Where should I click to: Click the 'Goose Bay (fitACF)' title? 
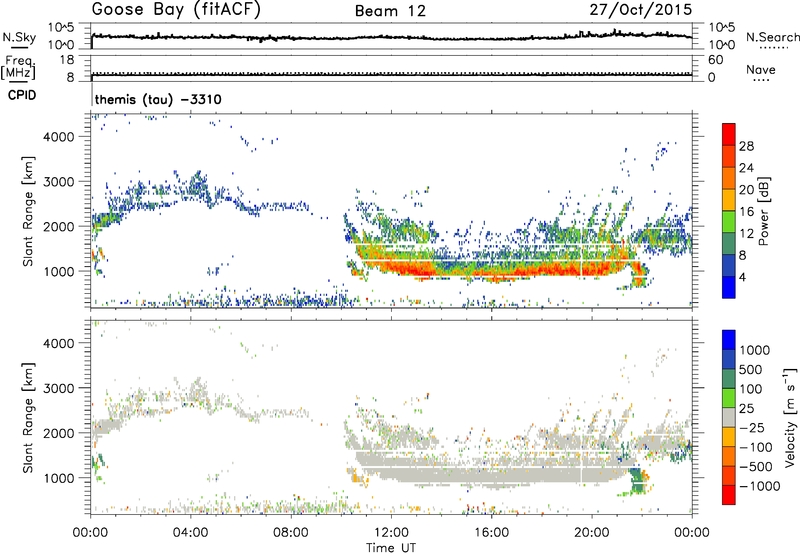click(x=176, y=9)
